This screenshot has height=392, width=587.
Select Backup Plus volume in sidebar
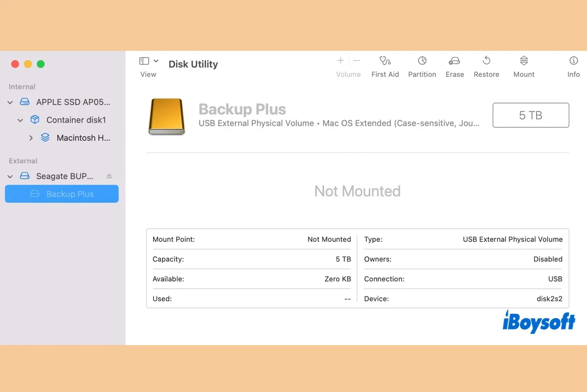click(x=62, y=194)
